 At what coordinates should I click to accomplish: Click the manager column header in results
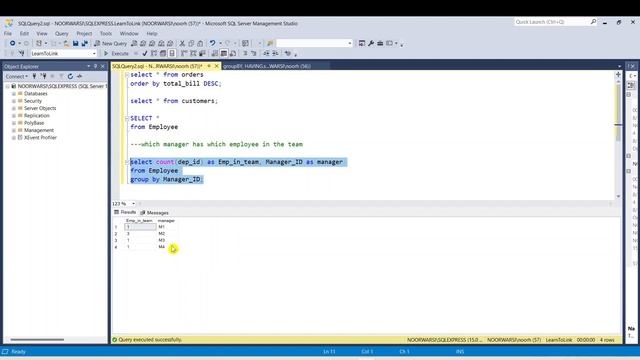point(166,221)
